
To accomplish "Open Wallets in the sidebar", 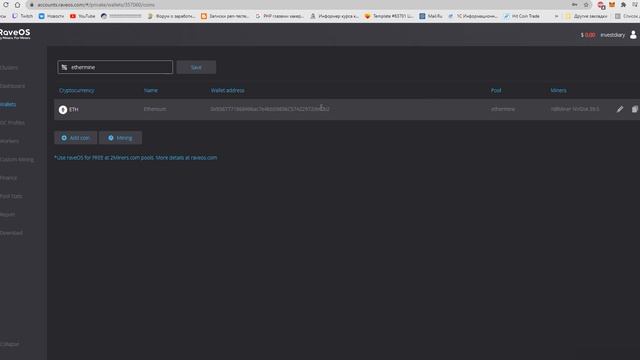I will 8,104.
